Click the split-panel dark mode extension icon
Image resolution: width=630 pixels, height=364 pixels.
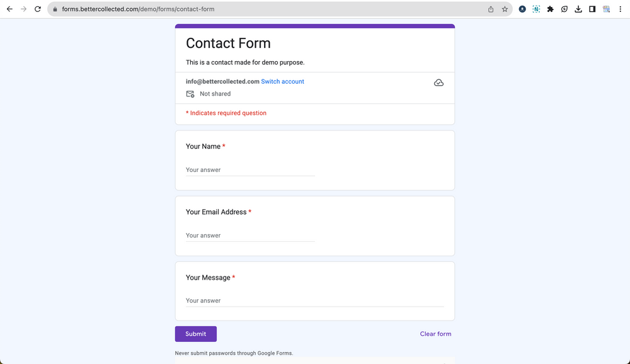click(x=592, y=9)
